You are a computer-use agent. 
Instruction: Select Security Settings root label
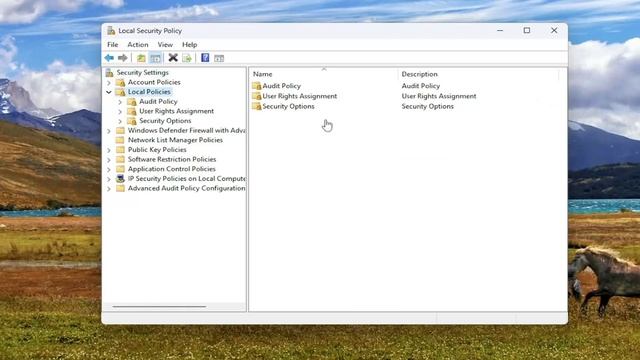pyautogui.click(x=142, y=73)
